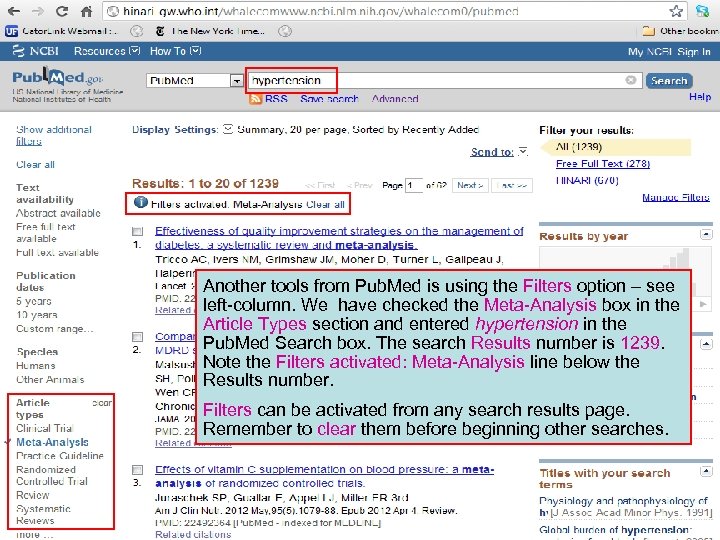Select the Systematic Reviews article type
The width and height of the screenshot is (720, 540).
click(43, 515)
